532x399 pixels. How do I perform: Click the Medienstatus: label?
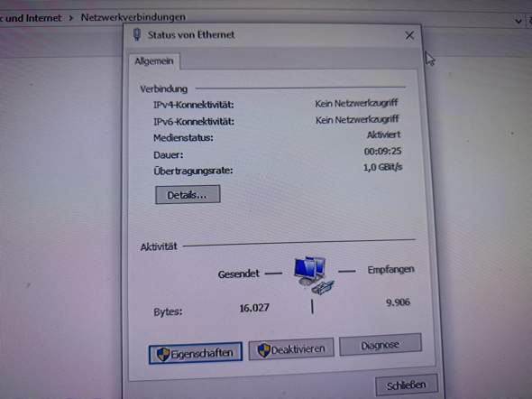[183, 138]
